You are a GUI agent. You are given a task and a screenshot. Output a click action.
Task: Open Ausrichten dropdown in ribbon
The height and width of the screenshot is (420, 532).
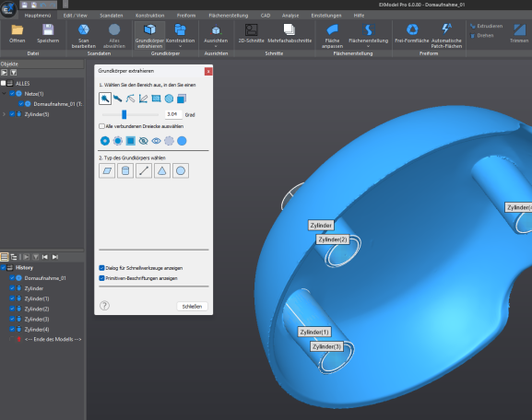tap(216, 46)
